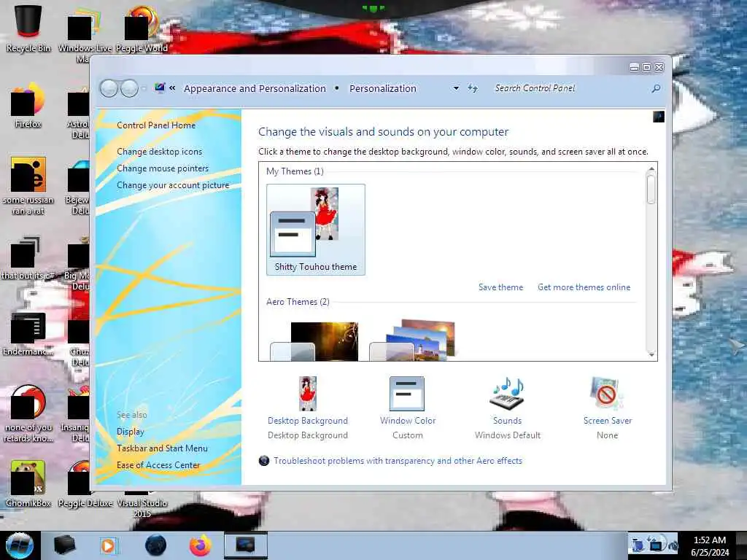Open the Windows Start button
The image size is (747, 560).
tap(20, 545)
